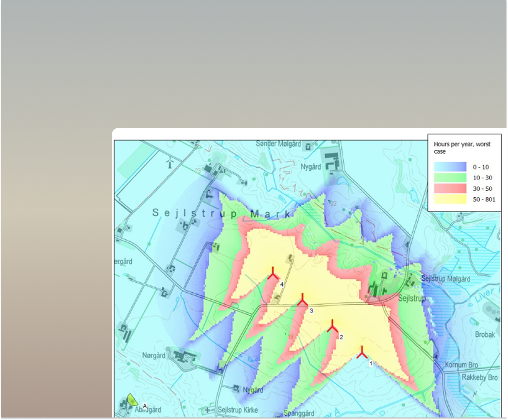Click the 'Spanggård' label

click(299, 413)
